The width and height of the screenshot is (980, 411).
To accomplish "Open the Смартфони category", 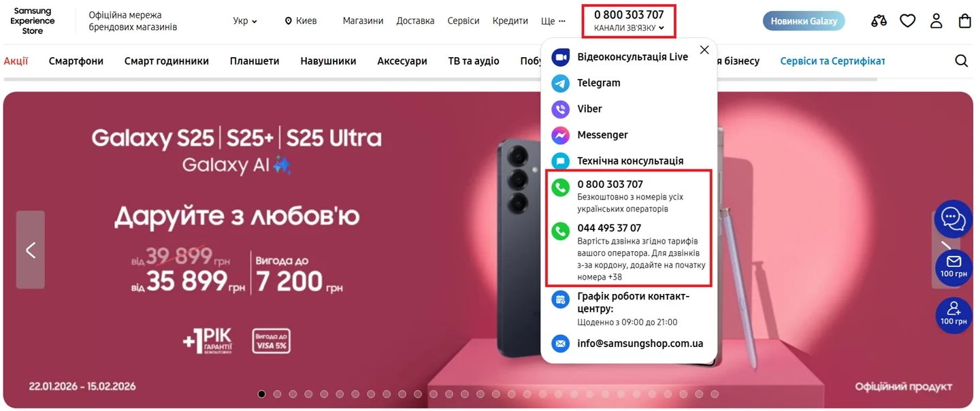I will (76, 61).
